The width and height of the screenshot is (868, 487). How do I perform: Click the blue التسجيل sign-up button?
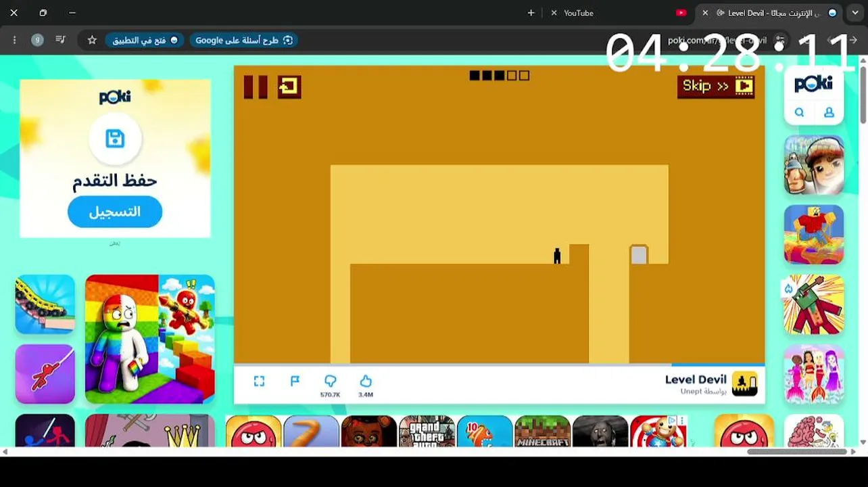pyautogui.click(x=115, y=212)
